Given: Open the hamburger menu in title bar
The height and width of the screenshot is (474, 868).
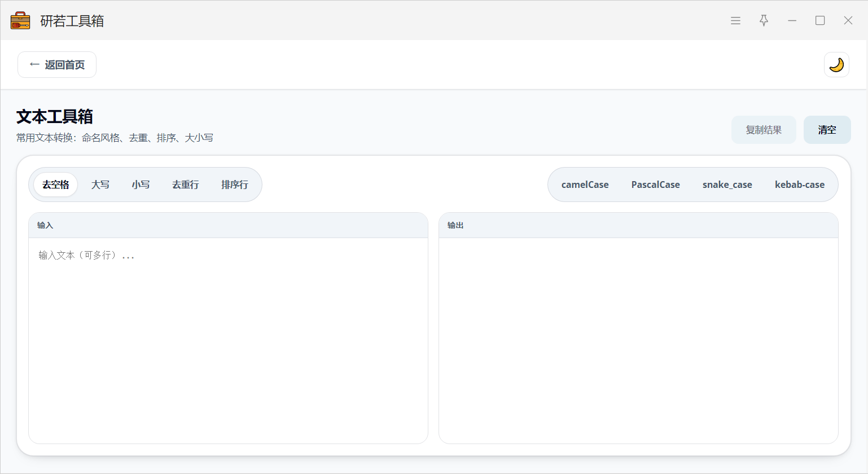Looking at the screenshot, I should [735, 21].
